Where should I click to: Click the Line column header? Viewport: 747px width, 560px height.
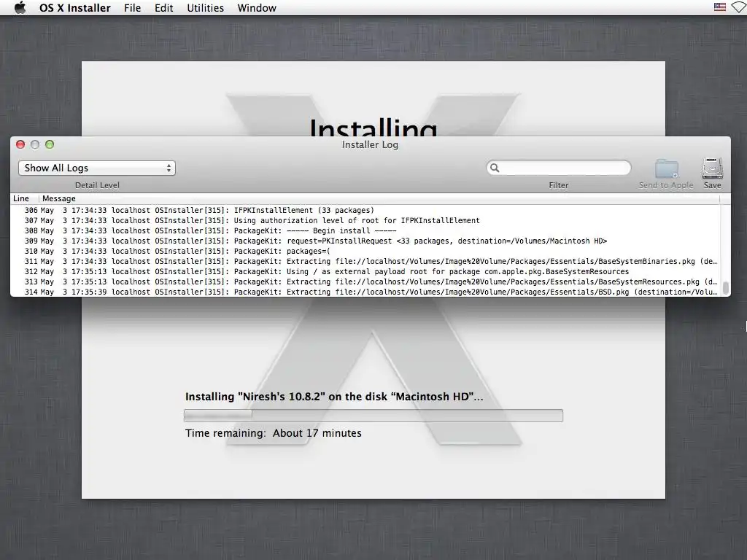coord(21,198)
